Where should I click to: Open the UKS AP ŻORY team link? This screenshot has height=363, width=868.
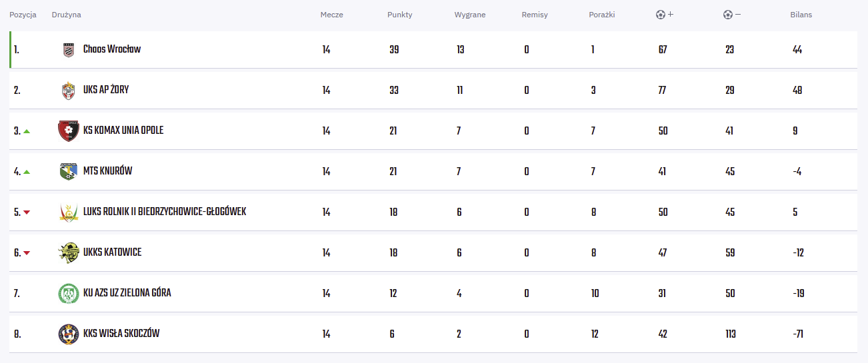click(106, 90)
